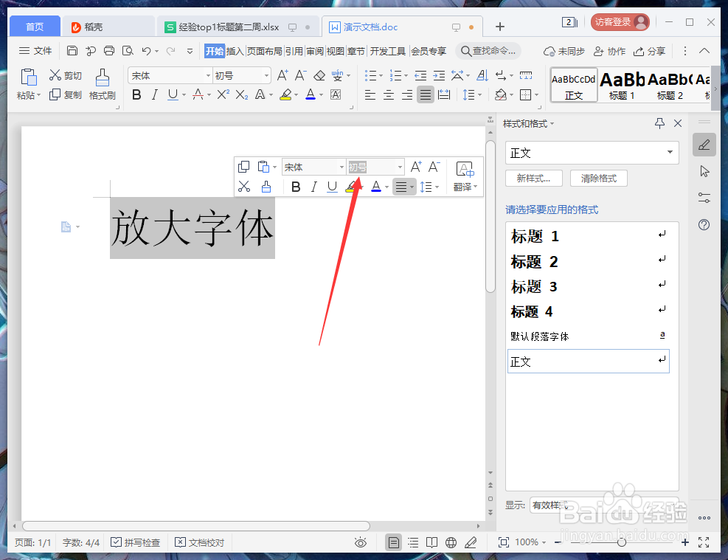728x560 pixels.
Task: Toggle underline on the floating toolbar
Action: point(332,187)
